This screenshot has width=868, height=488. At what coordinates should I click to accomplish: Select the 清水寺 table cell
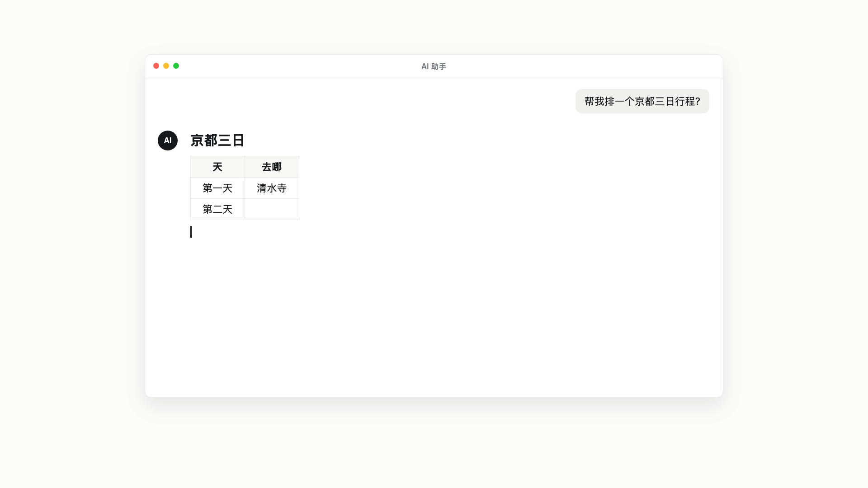272,188
